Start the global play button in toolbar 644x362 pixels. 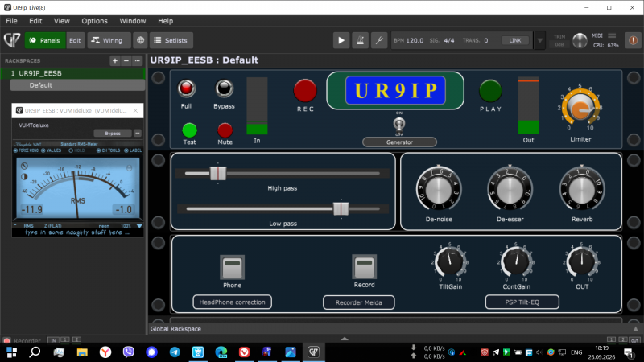coord(341,40)
